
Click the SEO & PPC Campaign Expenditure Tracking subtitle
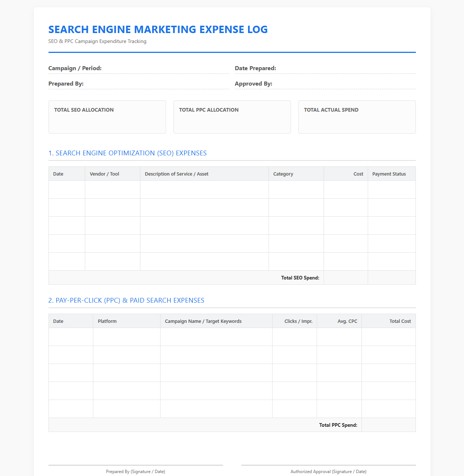[97, 41]
